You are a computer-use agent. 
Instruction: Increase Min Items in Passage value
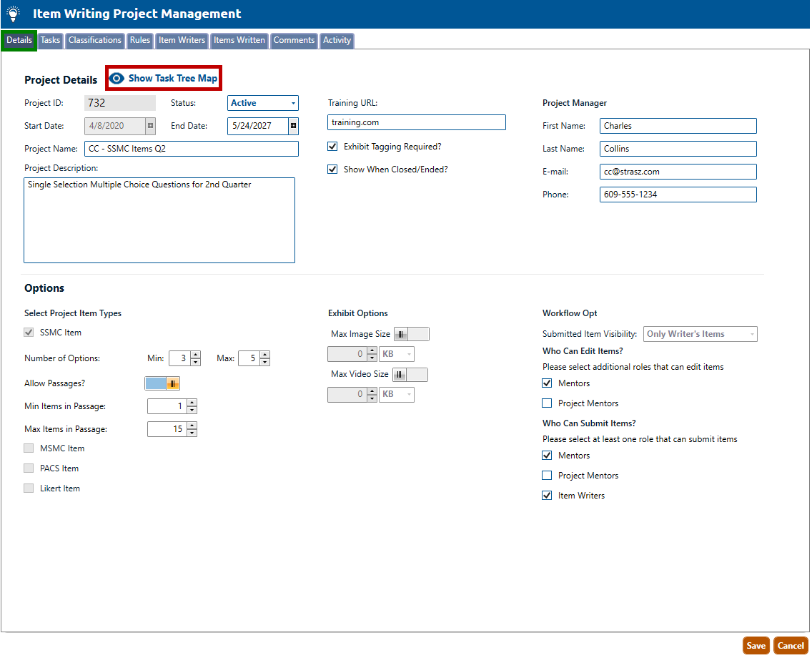coord(192,403)
